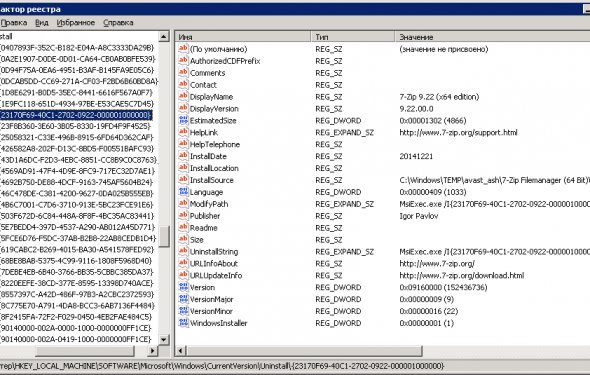Click the value 'http://www.7-zip.org/download.html'
590x375 pixels.
pos(462,275)
